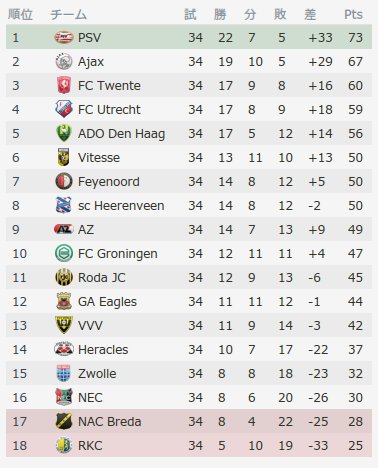Click the 順位 rank column header

coord(20,14)
